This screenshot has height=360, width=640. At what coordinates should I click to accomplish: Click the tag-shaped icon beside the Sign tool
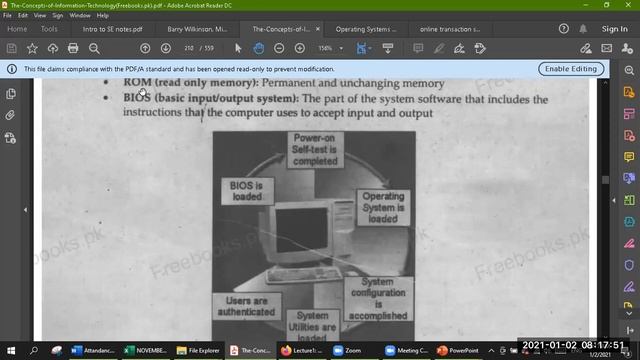coord(480,49)
